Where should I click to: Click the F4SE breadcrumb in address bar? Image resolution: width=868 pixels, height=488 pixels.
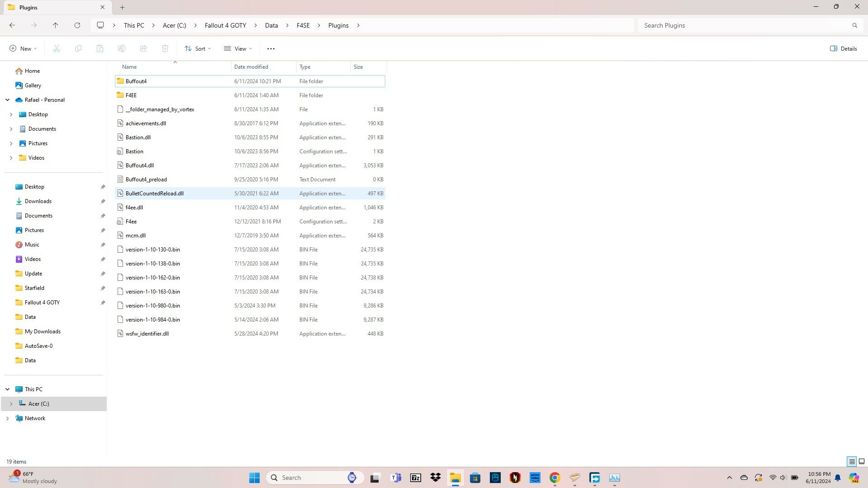pos(303,25)
